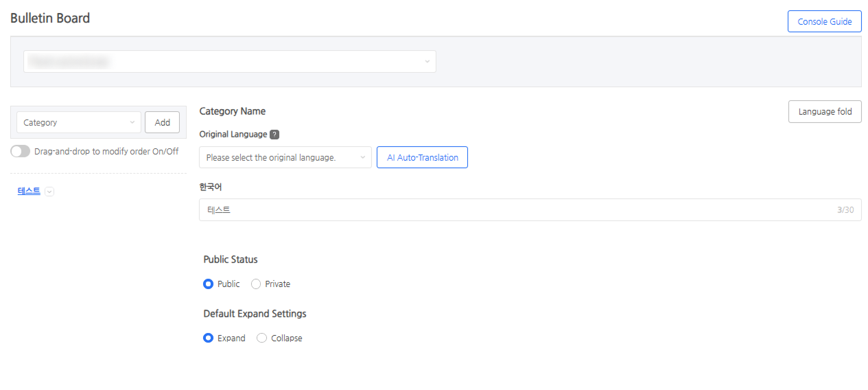Open the Console Guide
Screen dimensions: 868x390
tap(824, 21)
